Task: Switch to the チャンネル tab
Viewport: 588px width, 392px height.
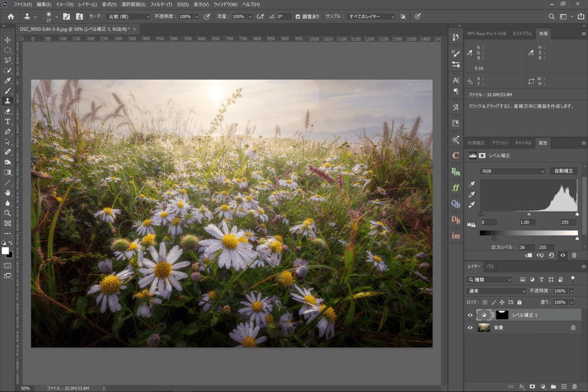Action: tap(523, 143)
